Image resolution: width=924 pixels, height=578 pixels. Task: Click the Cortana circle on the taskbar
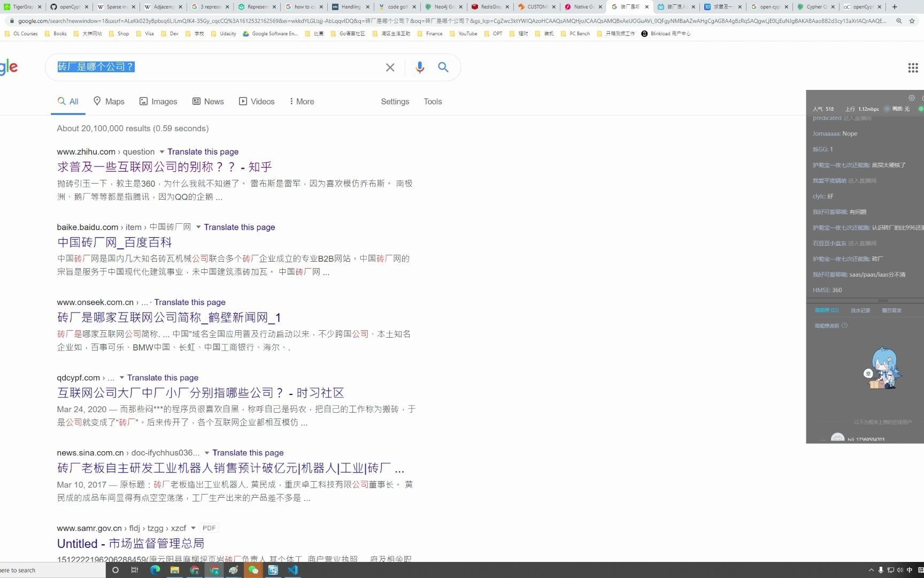(x=115, y=570)
